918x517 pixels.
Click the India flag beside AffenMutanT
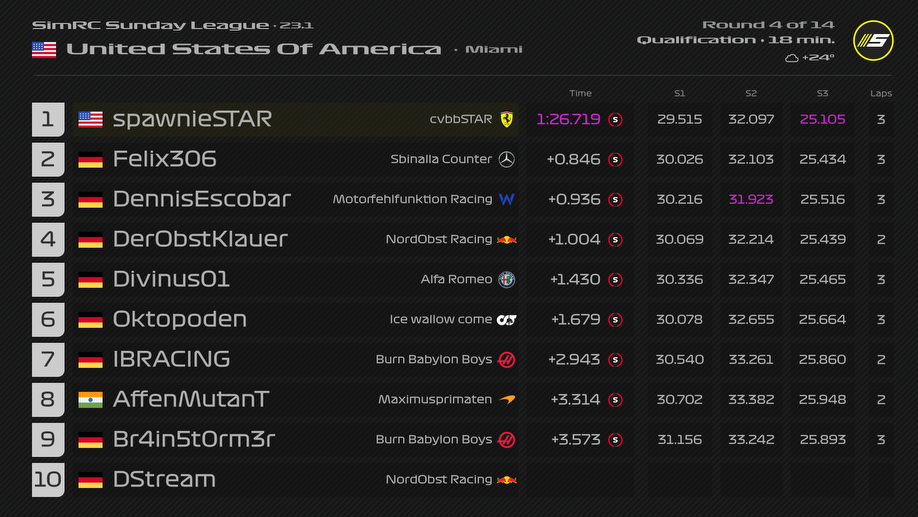coord(90,399)
